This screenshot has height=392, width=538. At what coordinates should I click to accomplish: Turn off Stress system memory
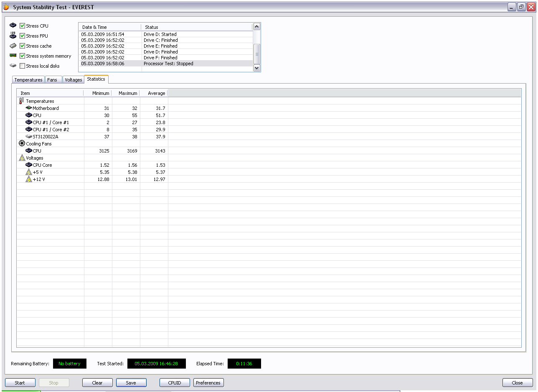pos(23,56)
